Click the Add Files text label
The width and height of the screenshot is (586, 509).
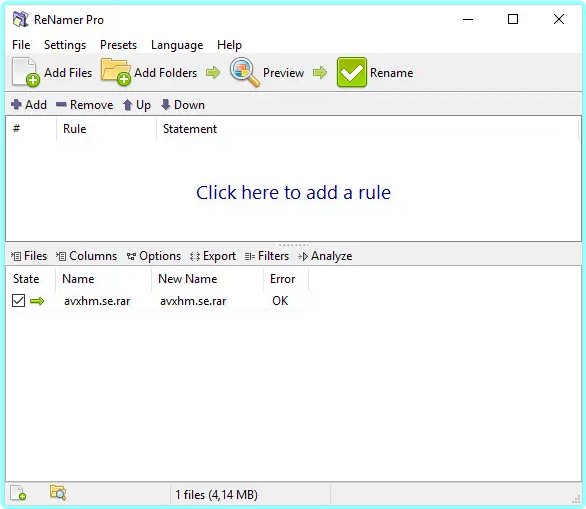pyautogui.click(x=68, y=73)
